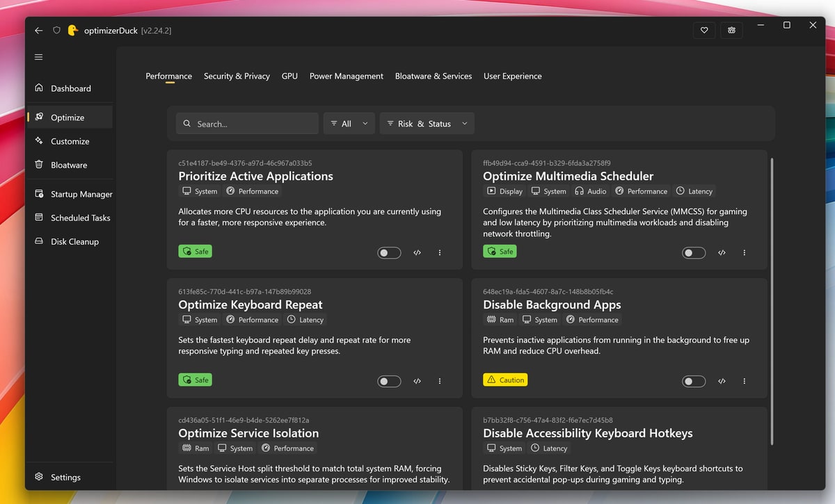Switch to Security & Privacy tab

pos(237,76)
